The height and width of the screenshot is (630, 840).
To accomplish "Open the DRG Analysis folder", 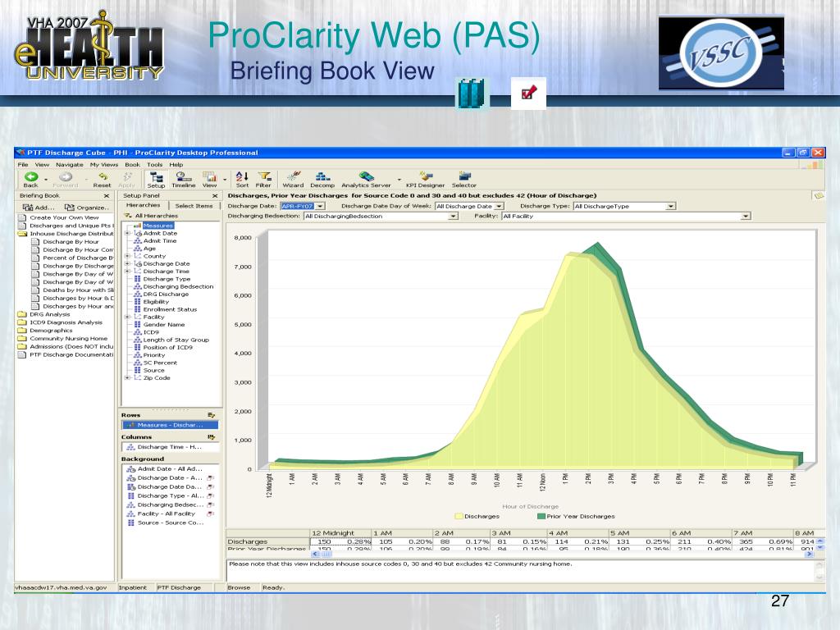I will tap(50, 314).
